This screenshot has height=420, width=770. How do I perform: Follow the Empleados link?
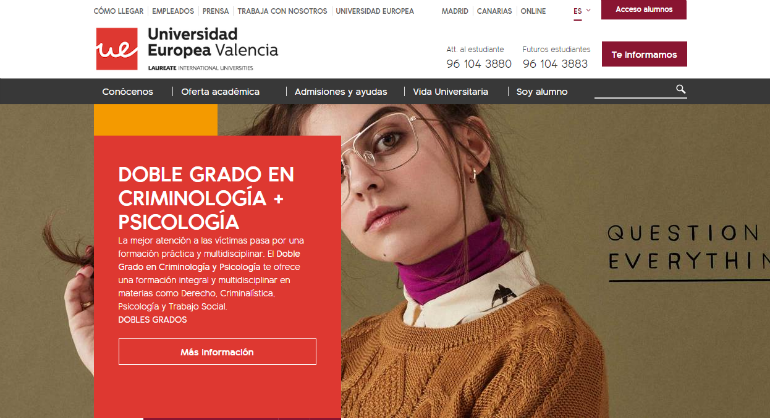173,11
